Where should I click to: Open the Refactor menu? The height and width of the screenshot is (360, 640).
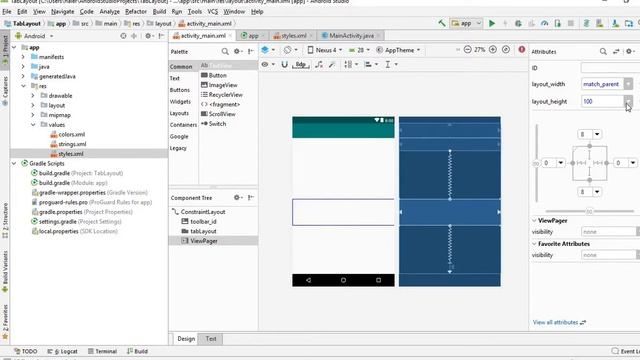[136, 11]
